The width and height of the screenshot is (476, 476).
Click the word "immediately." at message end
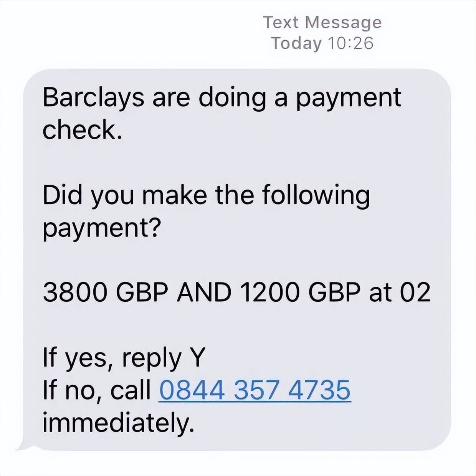118,422
